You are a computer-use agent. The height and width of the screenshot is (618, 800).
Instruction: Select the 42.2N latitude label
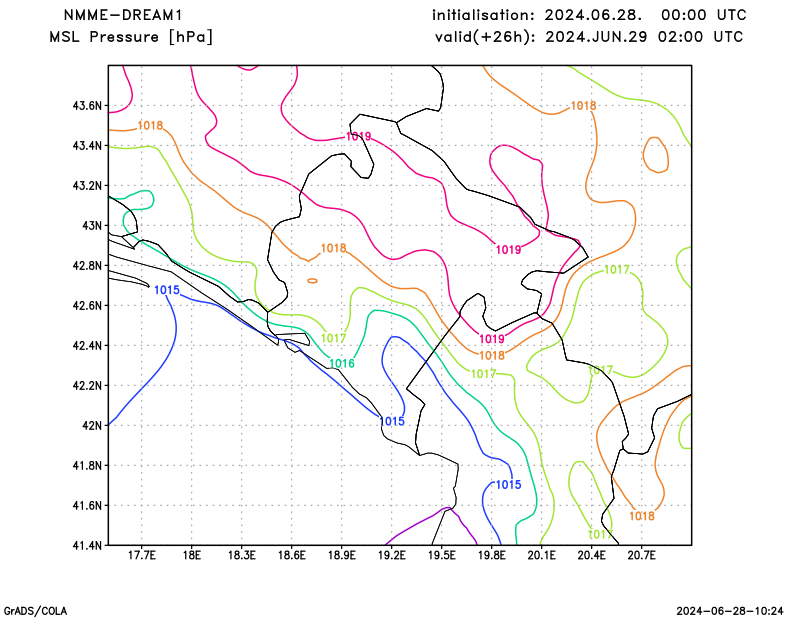coord(87,386)
